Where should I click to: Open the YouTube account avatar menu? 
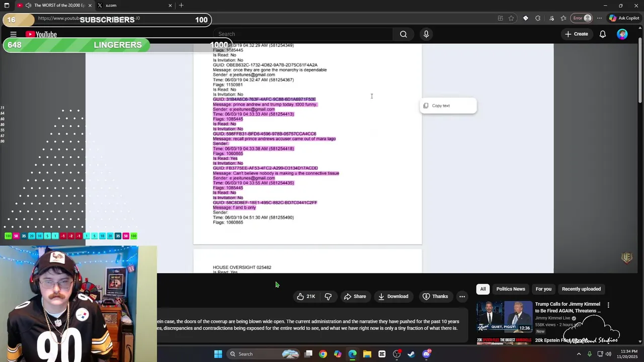[622, 34]
